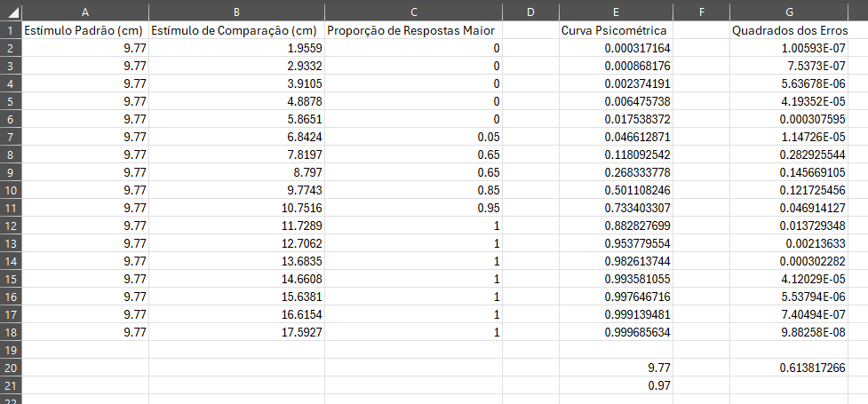
Task: Select cell with value 10.7516
Action: coord(236,208)
